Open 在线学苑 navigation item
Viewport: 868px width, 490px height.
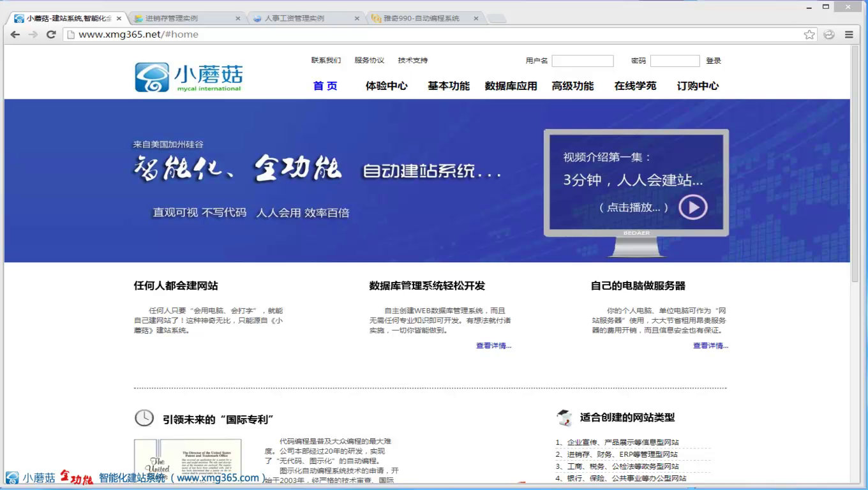click(635, 86)
